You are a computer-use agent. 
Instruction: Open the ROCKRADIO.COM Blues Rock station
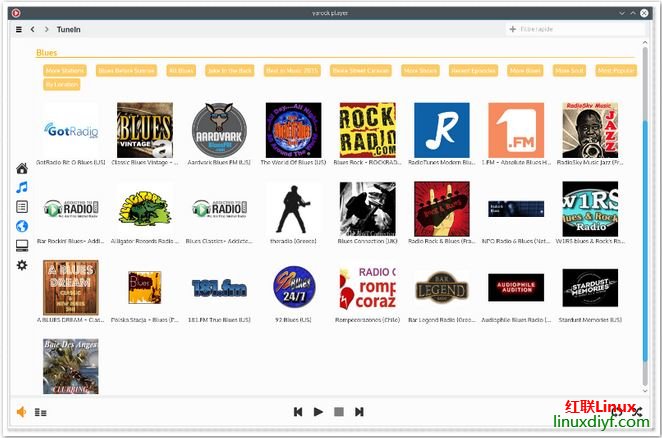coord(368,130)
